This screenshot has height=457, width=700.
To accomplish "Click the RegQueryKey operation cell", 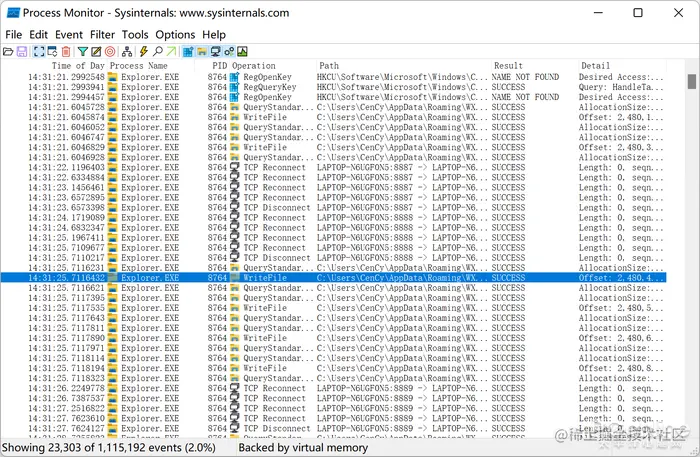I will (x=270, y=87).
